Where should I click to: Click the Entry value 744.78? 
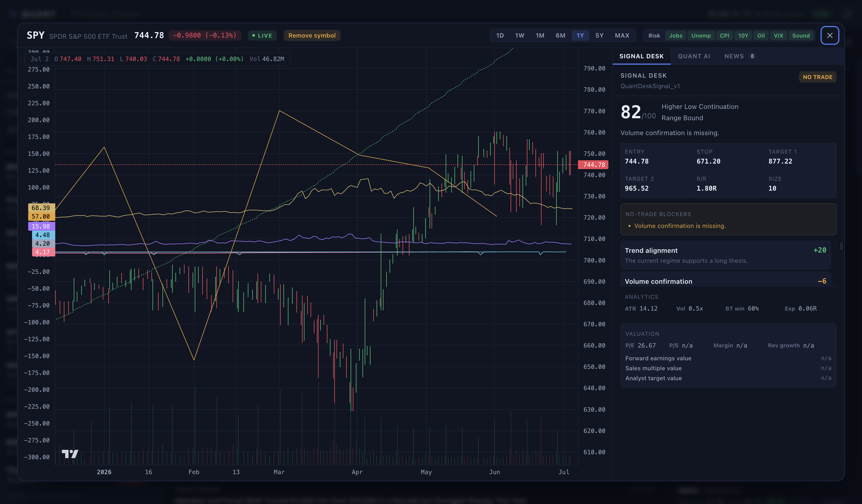pyautogui.click(x=637, y=161)
